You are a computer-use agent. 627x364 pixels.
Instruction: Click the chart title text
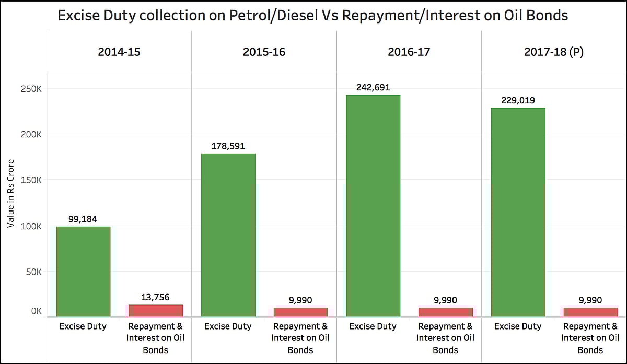pos(312,16)
